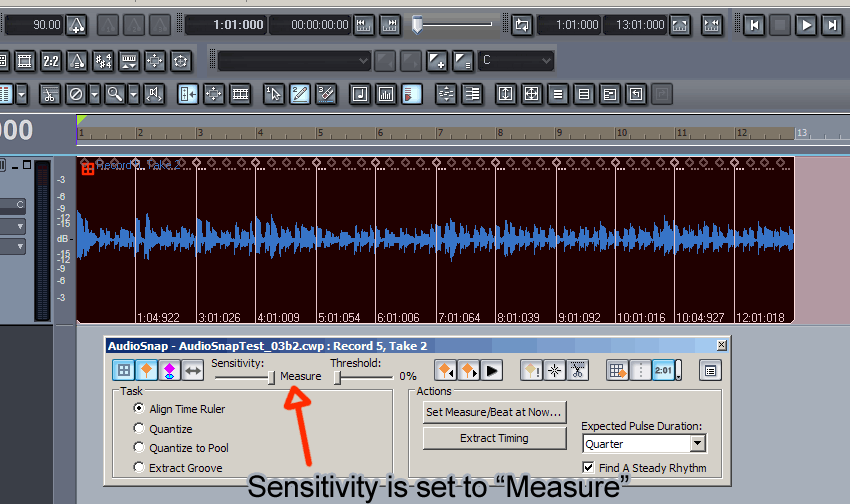This screenshot has width=850, height=504.
Task: Click the Sensitivity slider handle
Action: tap(271, 377)
